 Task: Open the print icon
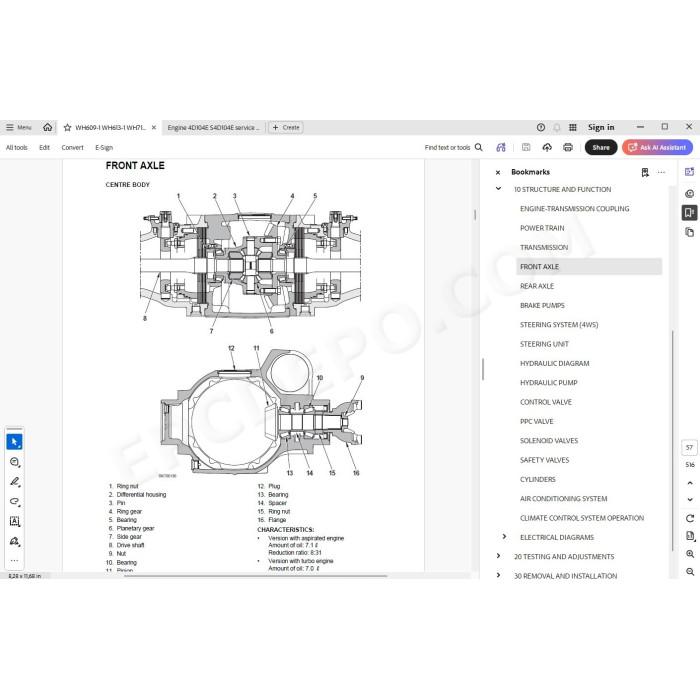click(x=568, y=147)
